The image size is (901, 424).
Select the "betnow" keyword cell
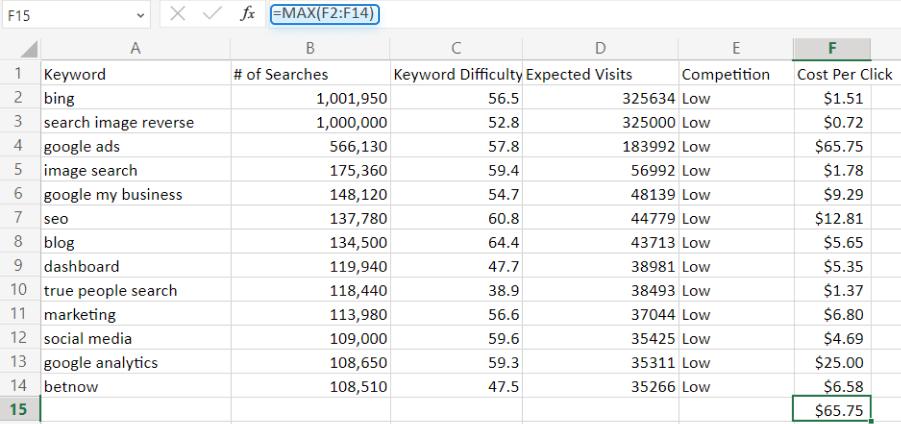pyautogui.click(x=135, y=386)
